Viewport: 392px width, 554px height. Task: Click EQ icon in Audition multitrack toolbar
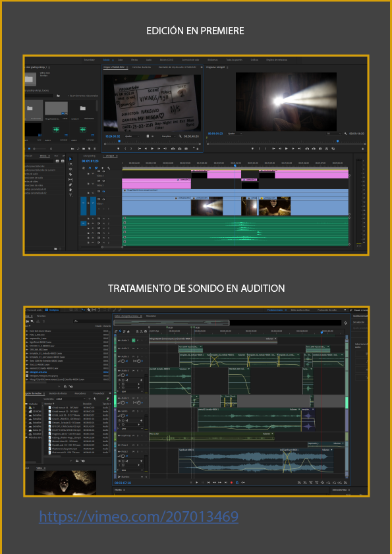pos(128,331)
